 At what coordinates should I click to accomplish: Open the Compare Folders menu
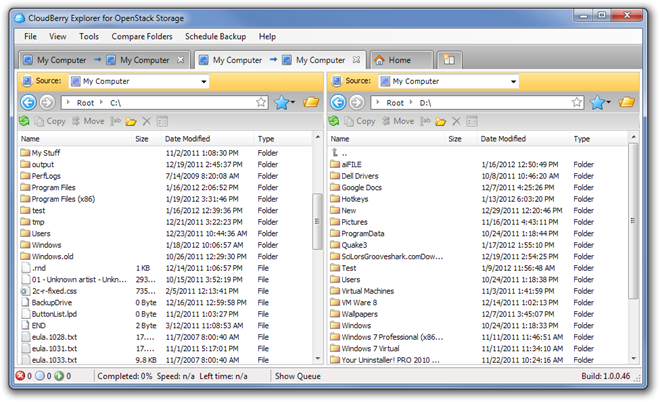(x=142, y=36)
